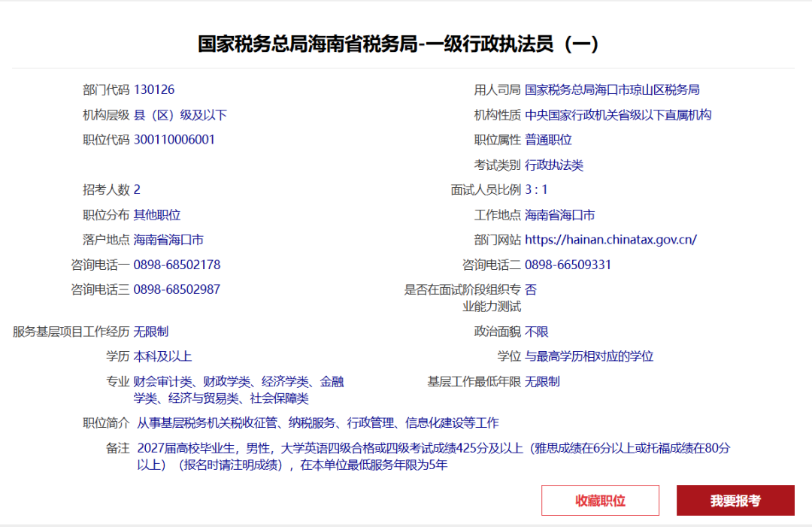Click the 职位简介 label
This screenshot has width=812, height=527.
pyautogui.click(x=106, y=423)
